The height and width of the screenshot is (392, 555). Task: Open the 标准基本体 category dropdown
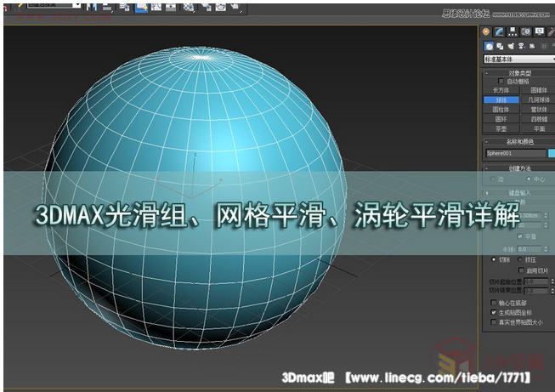tap(519, 60)
